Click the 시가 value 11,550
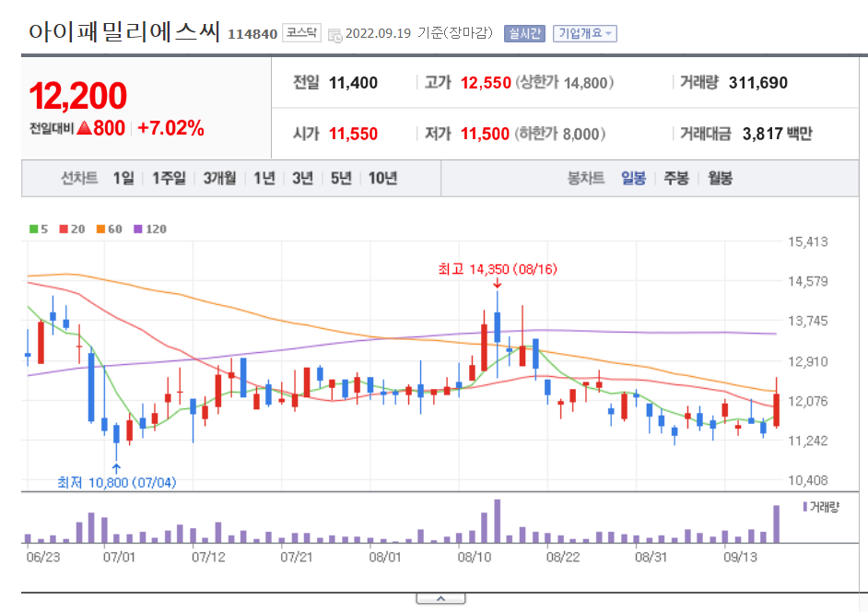Viewport: 868px width, 612px height. coord(353,134)
